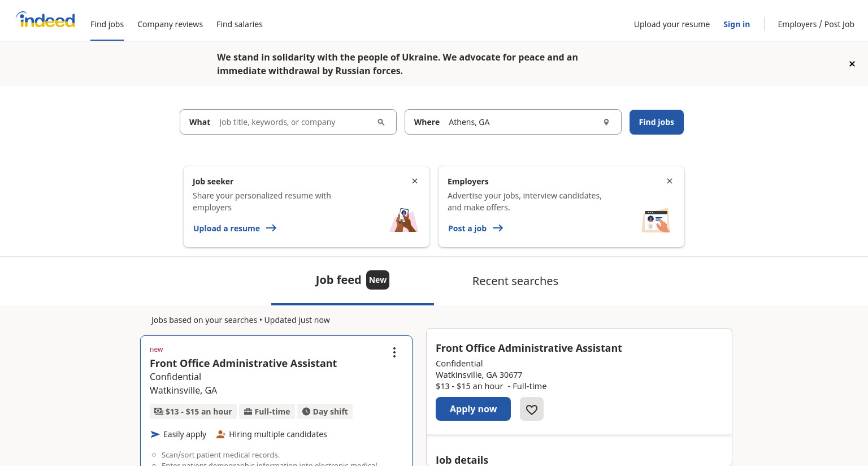Screen dimensions: 868x466
Task: Click the search magnifier icon in What field
Action: (381, 122)
